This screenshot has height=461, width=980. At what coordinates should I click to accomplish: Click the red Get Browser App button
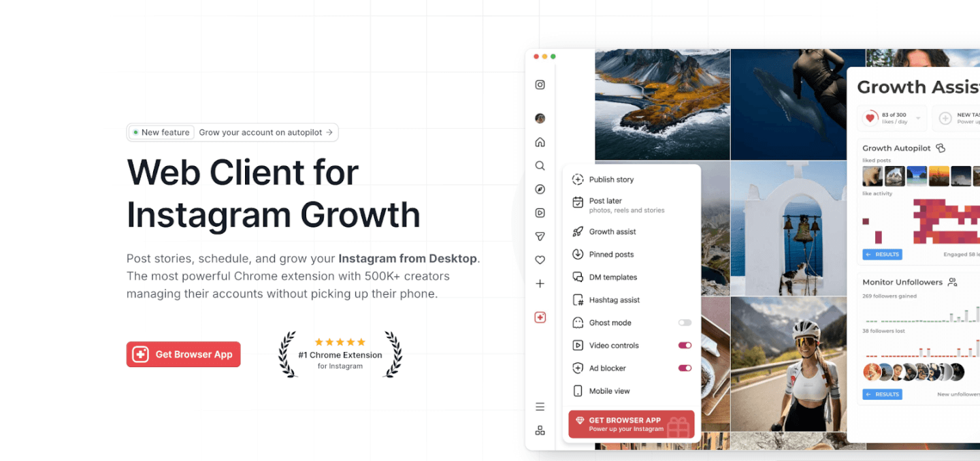click(x=183, y=354)
